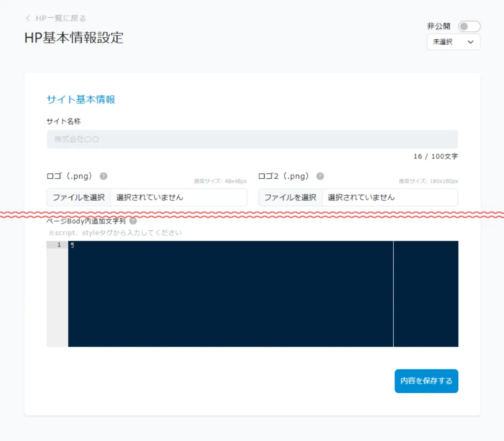Toggle the 非公開 publish switch
Screen dimensions: 504x441
(x=469, y=27)
